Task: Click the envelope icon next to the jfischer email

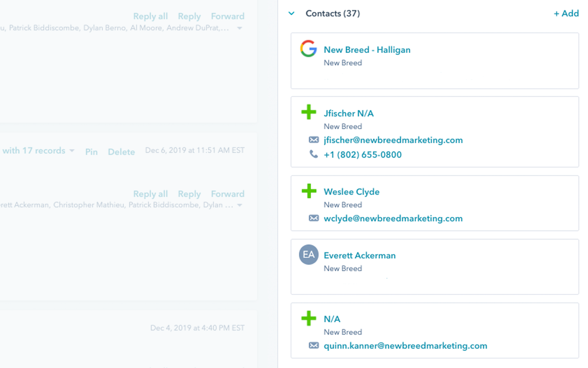Action: click(x=314, y=140)
